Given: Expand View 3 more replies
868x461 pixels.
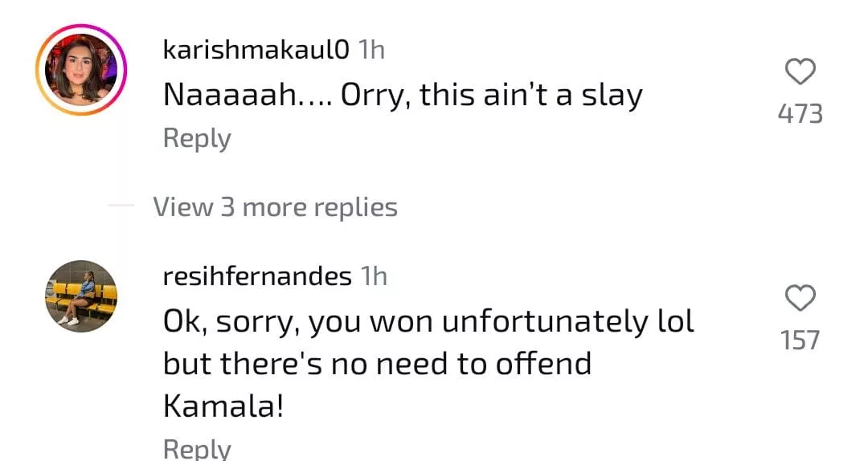Looking at the screenshot, I should pyautogui.click(x=275, y=207).
